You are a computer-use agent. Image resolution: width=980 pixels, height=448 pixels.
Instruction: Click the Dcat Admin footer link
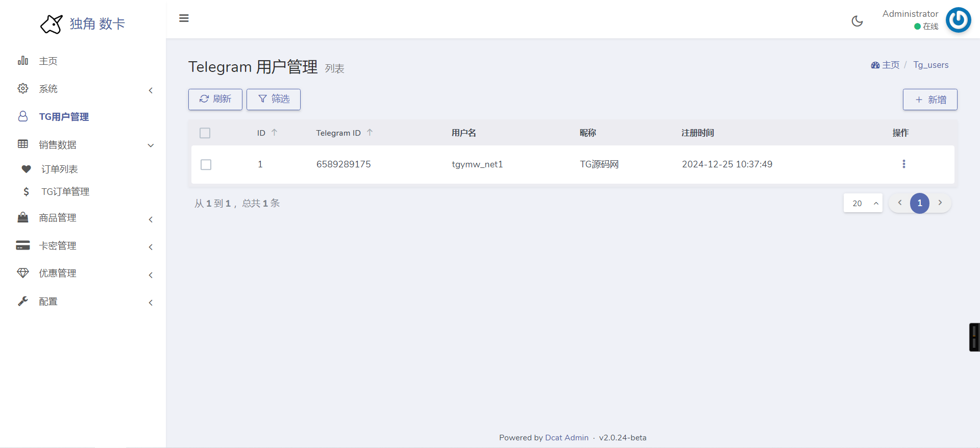coord(567,438)
